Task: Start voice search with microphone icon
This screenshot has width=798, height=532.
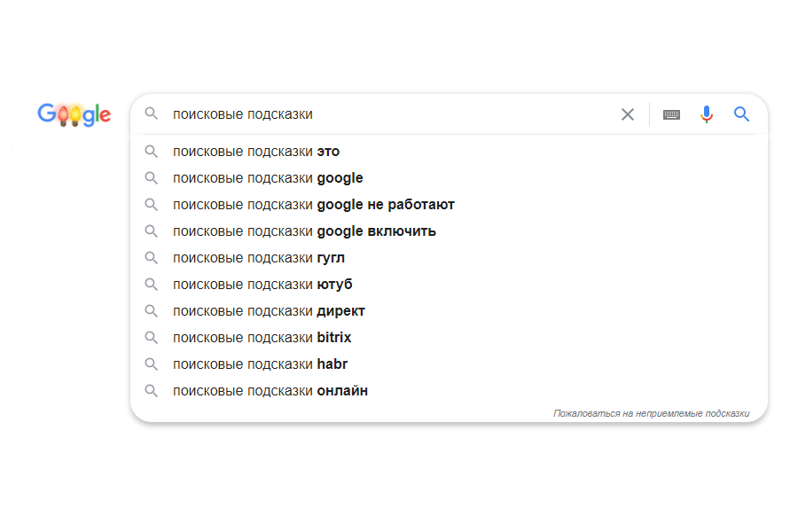Action: pos(706,114)
